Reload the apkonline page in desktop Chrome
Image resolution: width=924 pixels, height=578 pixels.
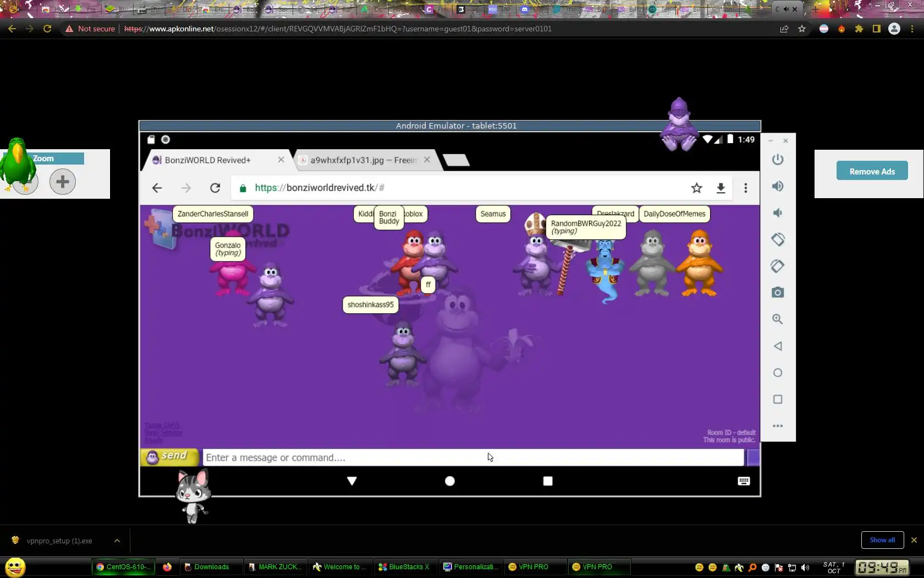[47, 29]
